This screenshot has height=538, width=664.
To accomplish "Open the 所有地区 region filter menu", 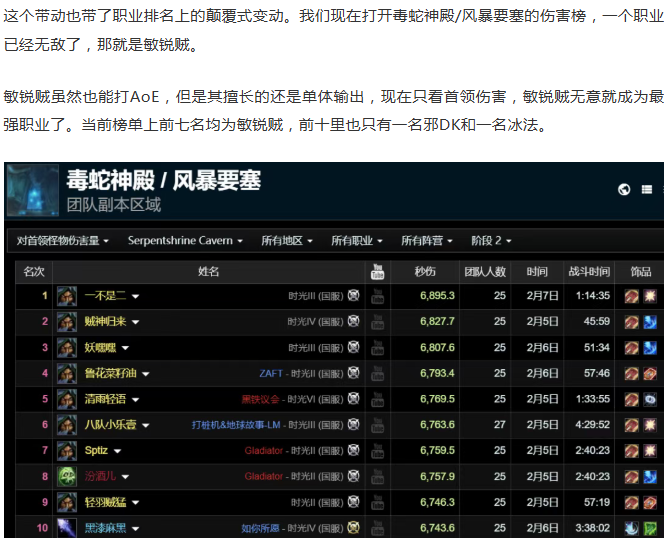I will coord(287,241).
